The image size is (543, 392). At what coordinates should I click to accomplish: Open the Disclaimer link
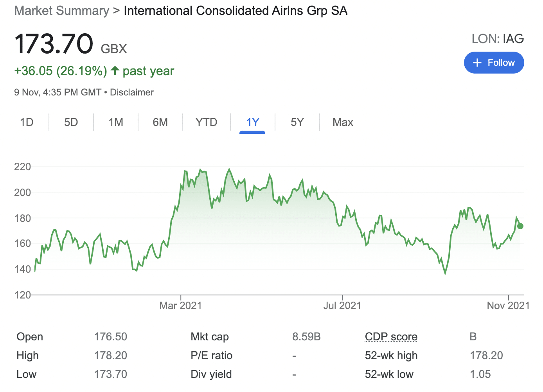tap(132, 92)
